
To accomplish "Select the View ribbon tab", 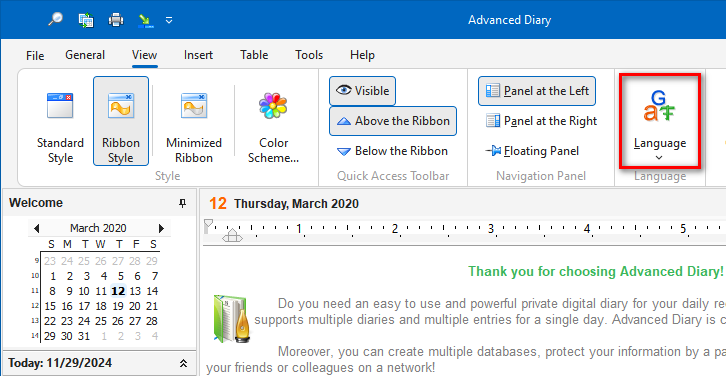I will pos(144,55).
